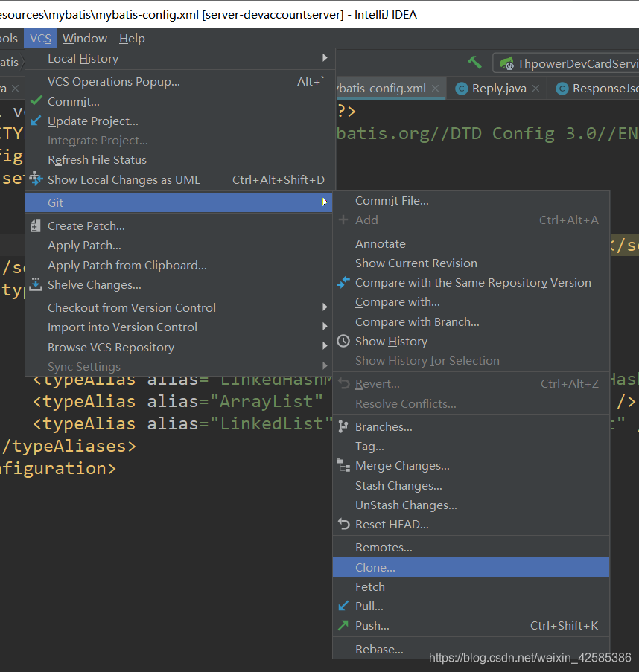Open the Help menu
The image size is (639, 672).
(132, 39)
